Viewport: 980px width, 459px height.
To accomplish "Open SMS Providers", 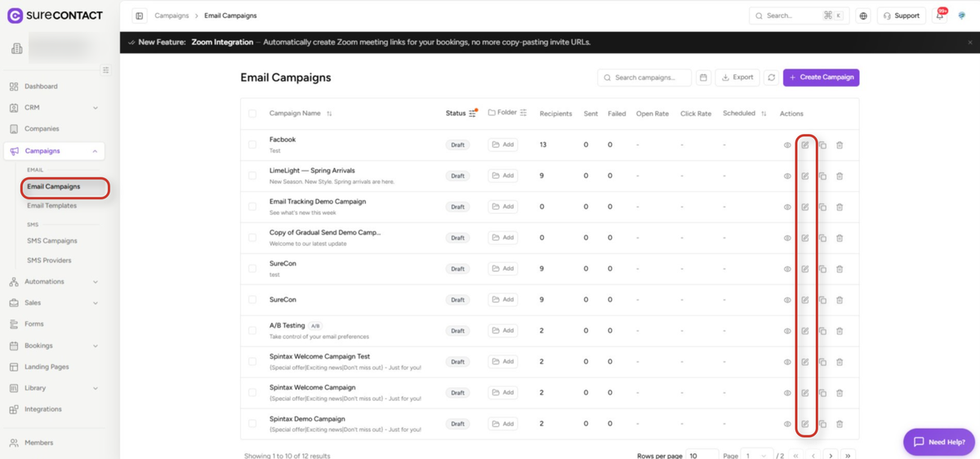I will click(49, 261).
